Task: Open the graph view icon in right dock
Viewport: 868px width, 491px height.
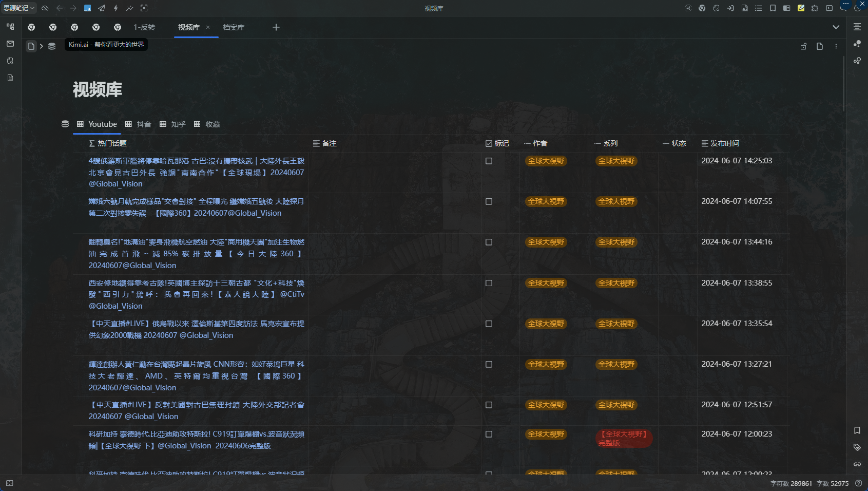Action: [857, 44]
